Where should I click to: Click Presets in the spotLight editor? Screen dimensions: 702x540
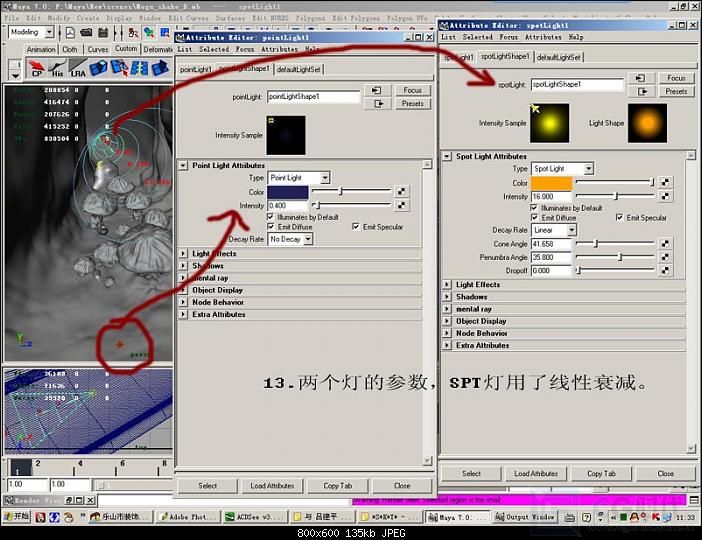[676, 91]
